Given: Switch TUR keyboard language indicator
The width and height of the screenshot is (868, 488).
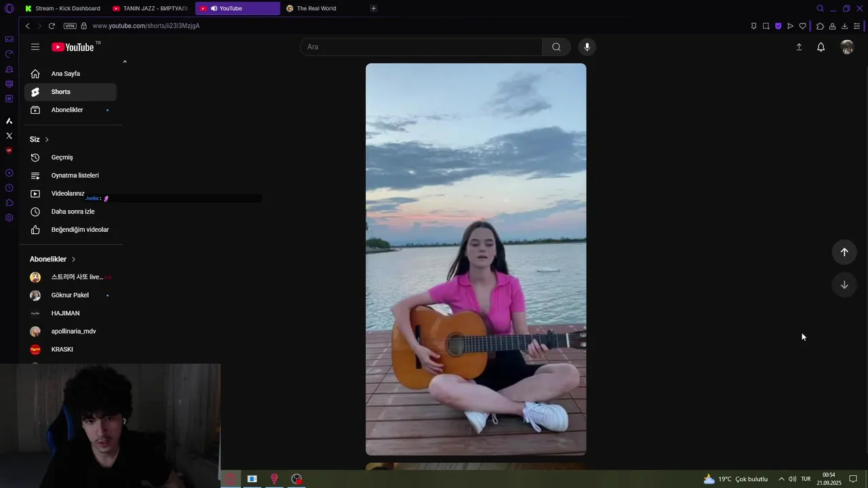Looking at the screenshot, I should pyautogui.click(x=806, y=479).
